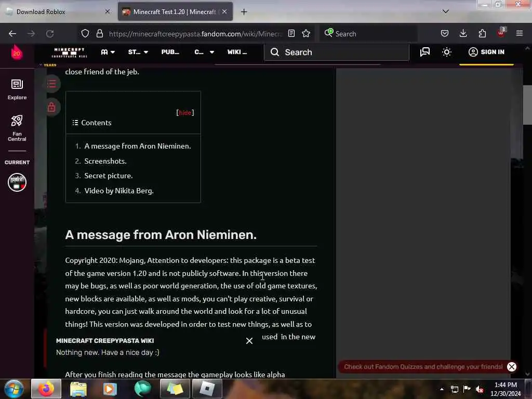The height and width of the screenshot is (399, 532).
Task: Switch to the Download Roblox tab
Action: [58, 11]
